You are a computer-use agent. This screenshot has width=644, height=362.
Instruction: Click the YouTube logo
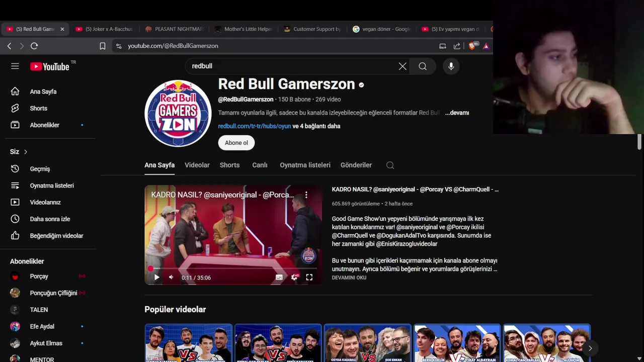(x=49, y=66)
